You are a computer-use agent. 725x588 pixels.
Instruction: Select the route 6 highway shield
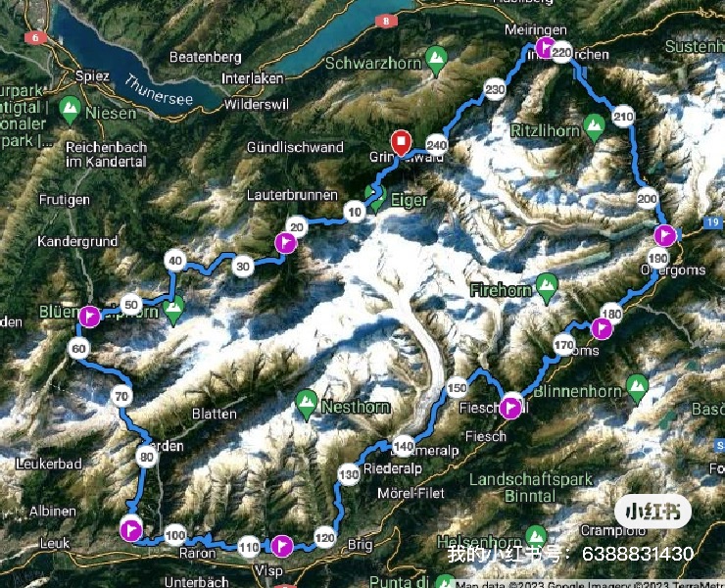35,37
